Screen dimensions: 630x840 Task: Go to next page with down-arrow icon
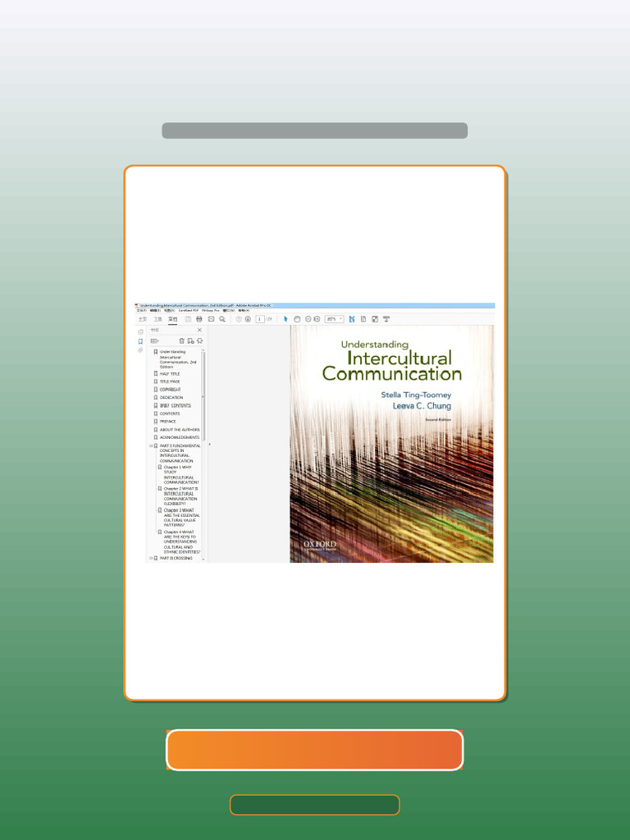click(x=248, y=319)
